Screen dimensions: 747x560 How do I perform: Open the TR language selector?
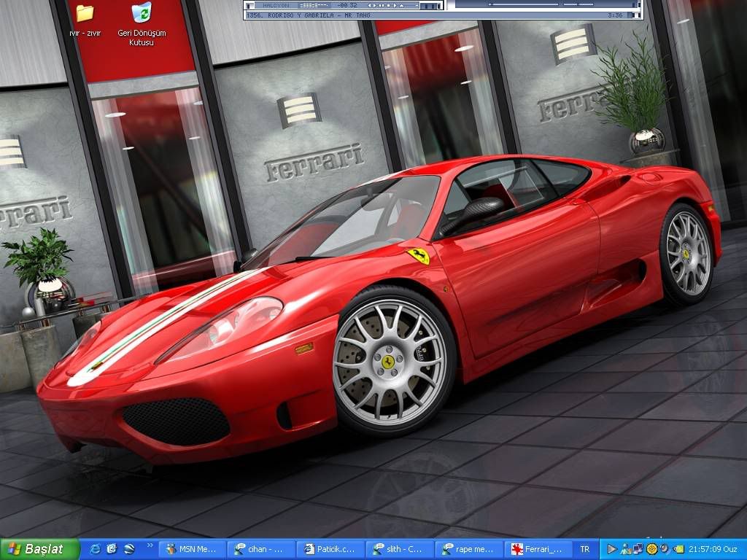[x=584, y=549]
